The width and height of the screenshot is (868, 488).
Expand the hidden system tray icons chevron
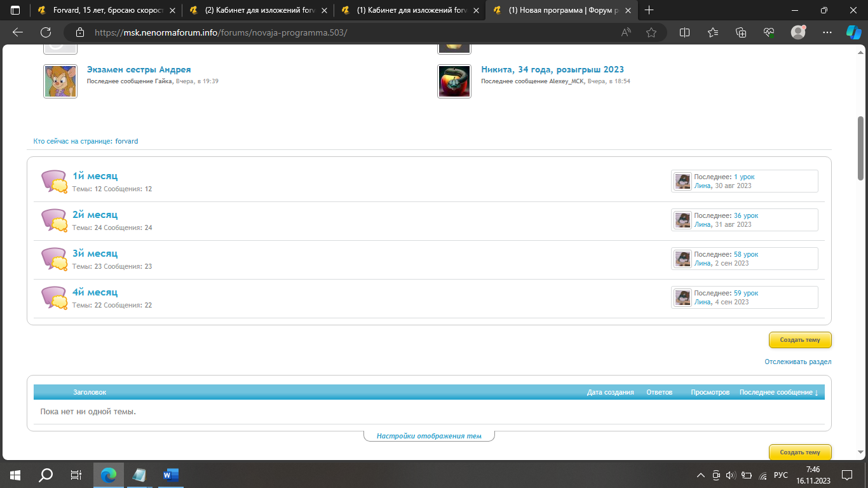coord(701,475)
